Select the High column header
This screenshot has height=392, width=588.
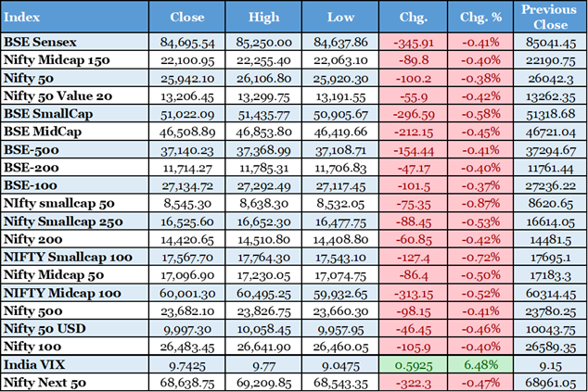[264, 17]
